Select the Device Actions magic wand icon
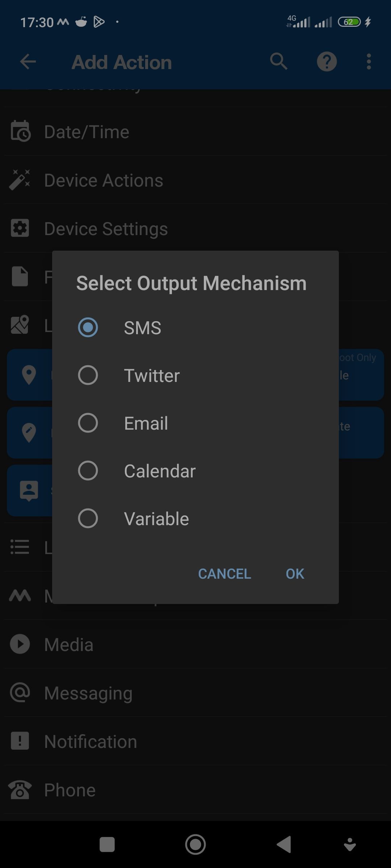391x868 pixels. click(x=20, y=180)
